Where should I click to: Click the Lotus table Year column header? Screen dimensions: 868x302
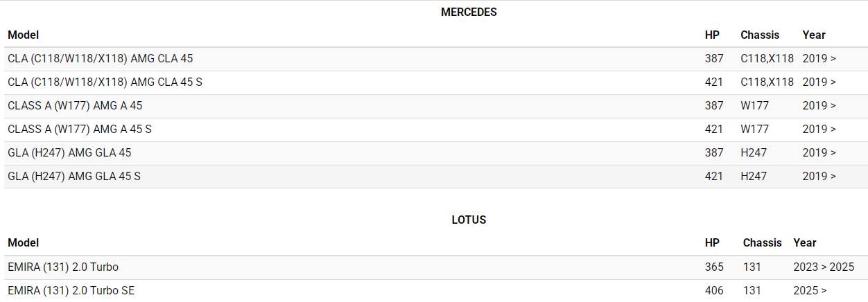coord(805,243)
